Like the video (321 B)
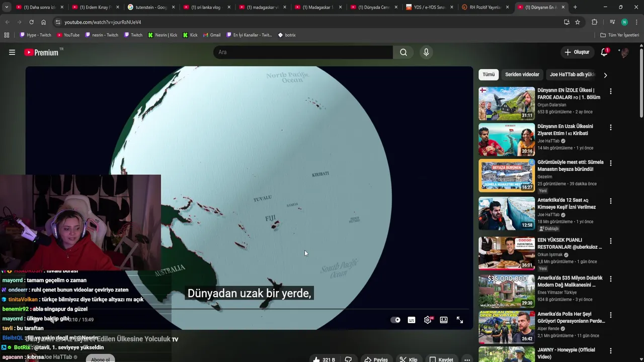644x362 pixels. coord(324,359)
